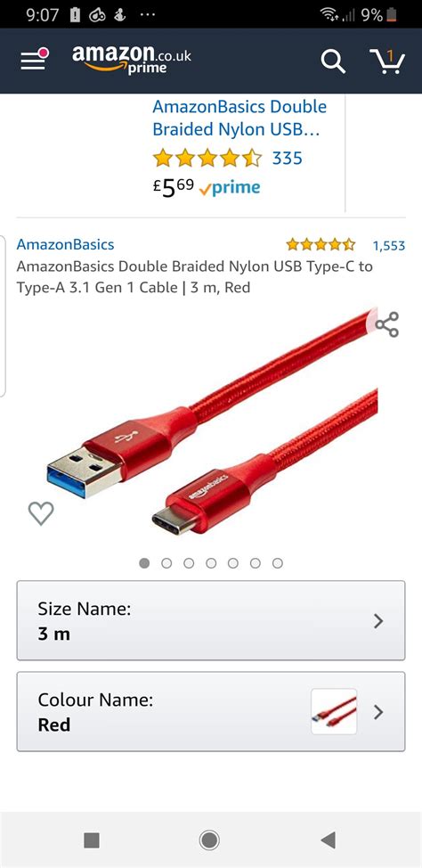Add cable to wish list heart
Screen dimensions: 422x868
click(x=41, y=513)
